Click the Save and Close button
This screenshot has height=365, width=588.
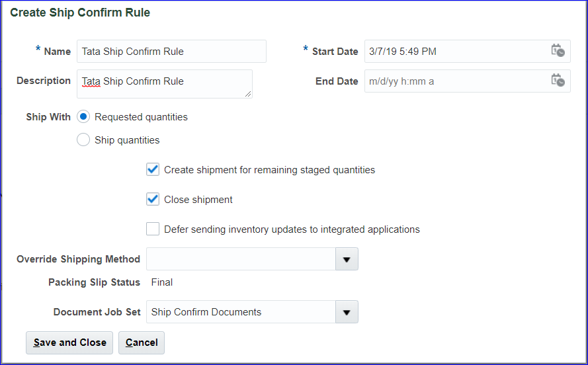point(69,343)
